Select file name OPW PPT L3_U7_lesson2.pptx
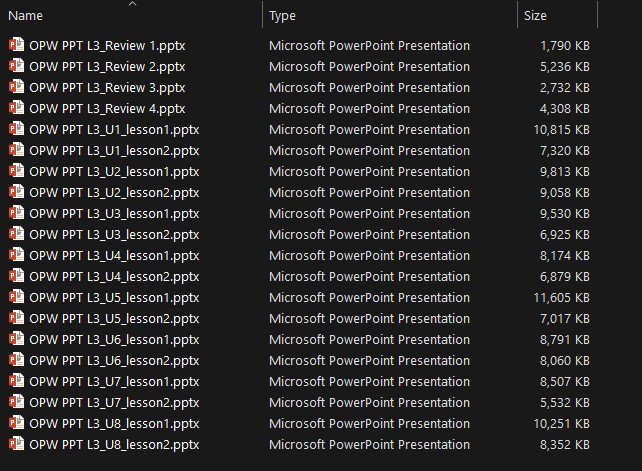The image size is (642, 471). click(x=114, y=402)
